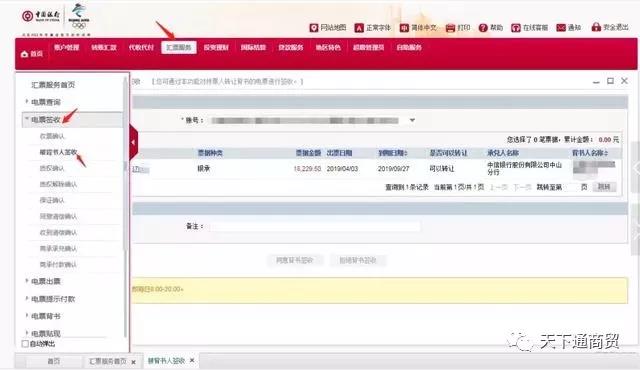Switch to 首页 bottom tab
Screen dimensions: 640x370
click(53, 361)
